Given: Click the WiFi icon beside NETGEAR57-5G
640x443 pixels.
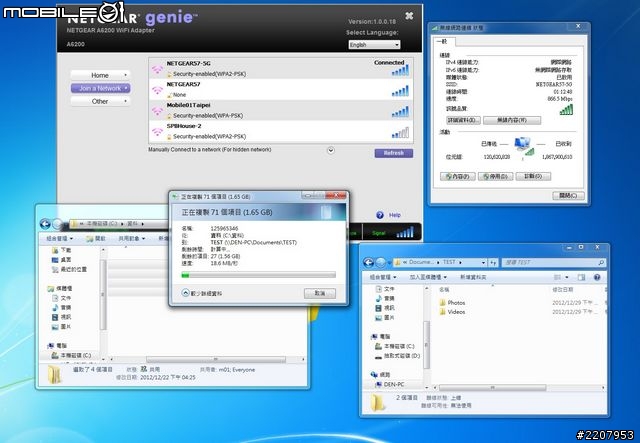Looking at the screenshot, I should tap(157, 69).
